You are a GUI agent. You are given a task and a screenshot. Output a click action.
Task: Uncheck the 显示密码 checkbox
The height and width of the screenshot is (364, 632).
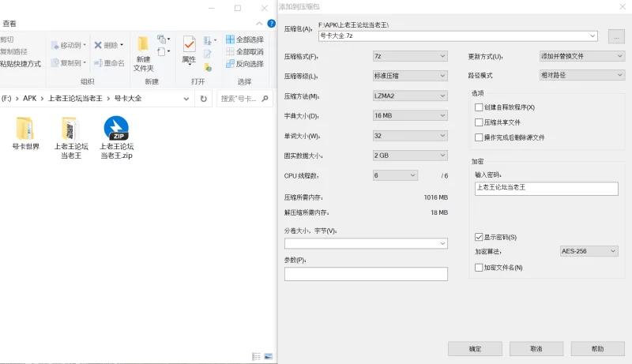pos(478,237)
